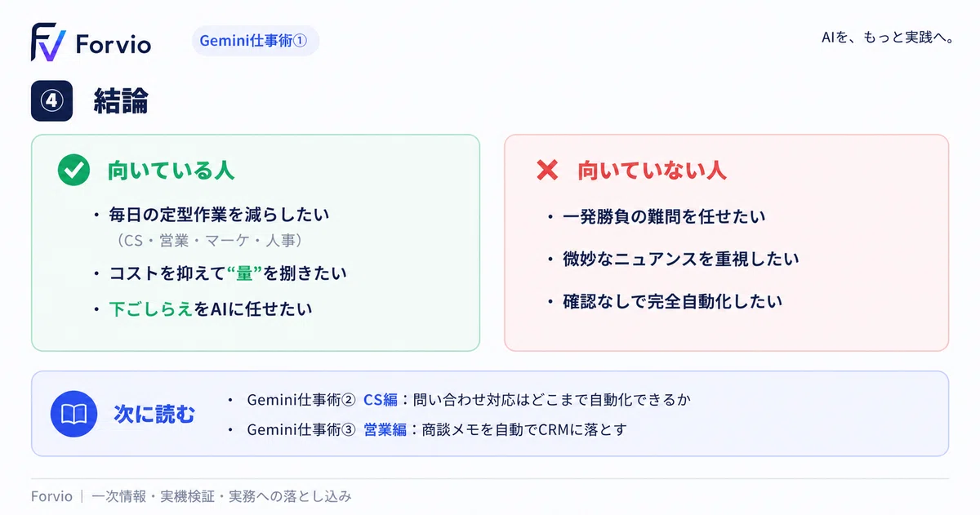Open the CS編 link
Image resolution: width=980 pixels, height=515 pixels.
click(x=380, y=400)
